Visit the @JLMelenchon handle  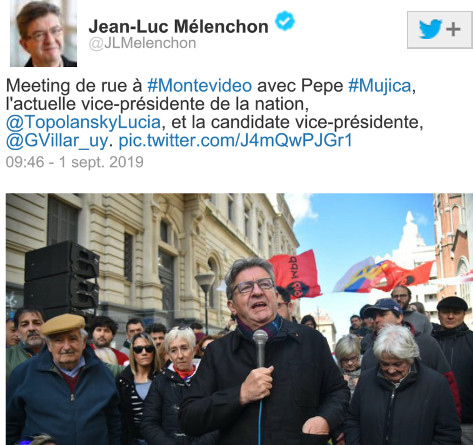click(142, 43)
